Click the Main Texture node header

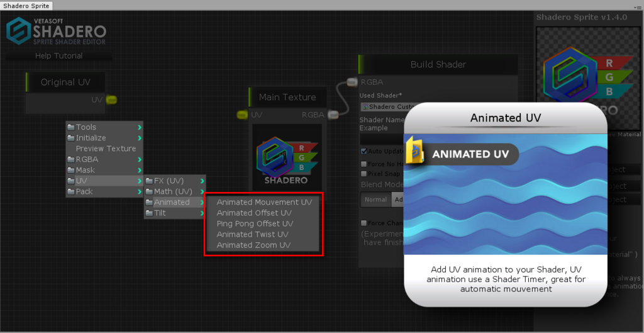point(287,97)
